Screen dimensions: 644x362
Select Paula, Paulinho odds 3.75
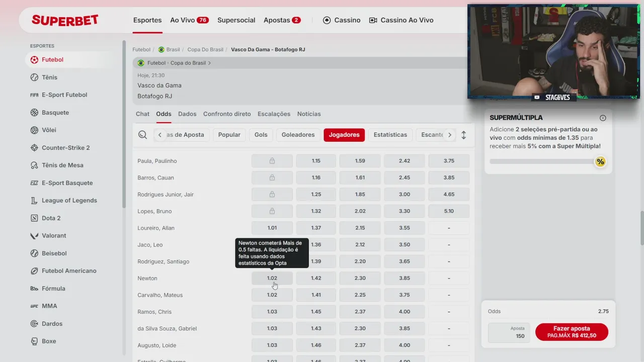point(449,161)
